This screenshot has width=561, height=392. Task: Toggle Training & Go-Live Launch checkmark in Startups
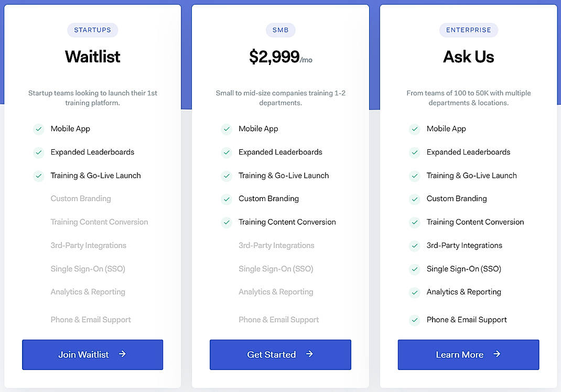click(x=39, y=176)
